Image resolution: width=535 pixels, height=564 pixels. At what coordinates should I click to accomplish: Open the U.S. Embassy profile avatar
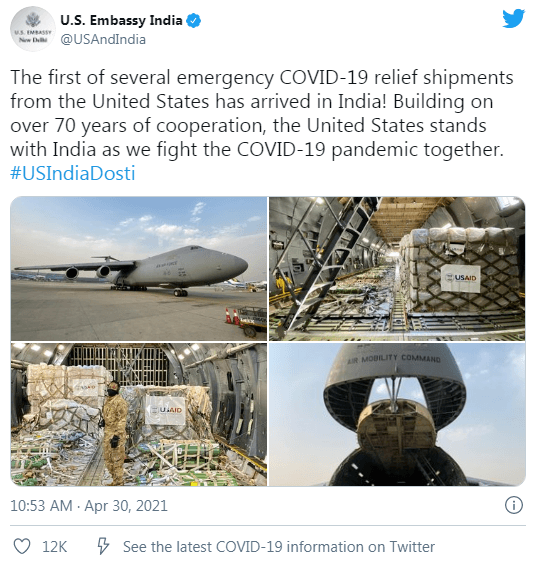[x=32, y=29]
